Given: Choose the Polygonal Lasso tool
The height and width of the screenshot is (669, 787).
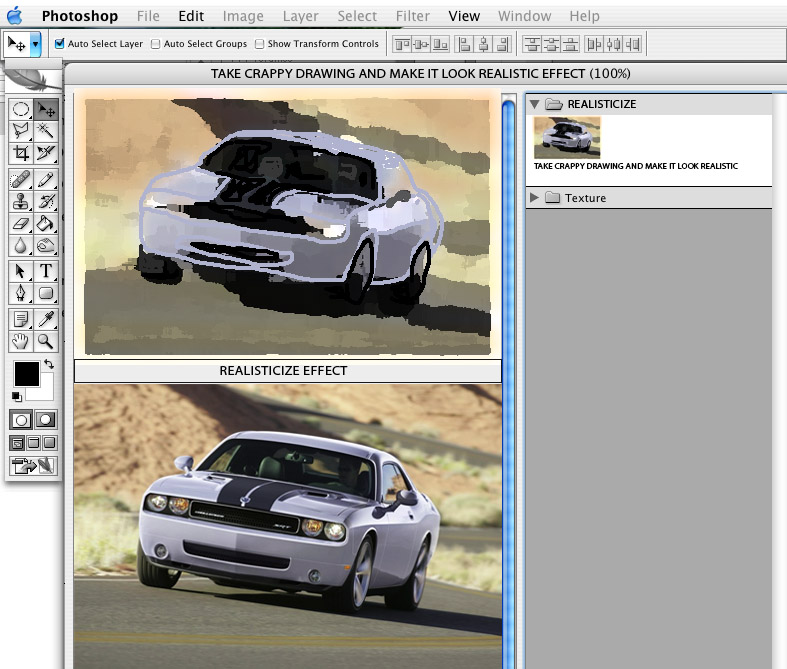Looking at the screenshot, I should click(21, 131).
